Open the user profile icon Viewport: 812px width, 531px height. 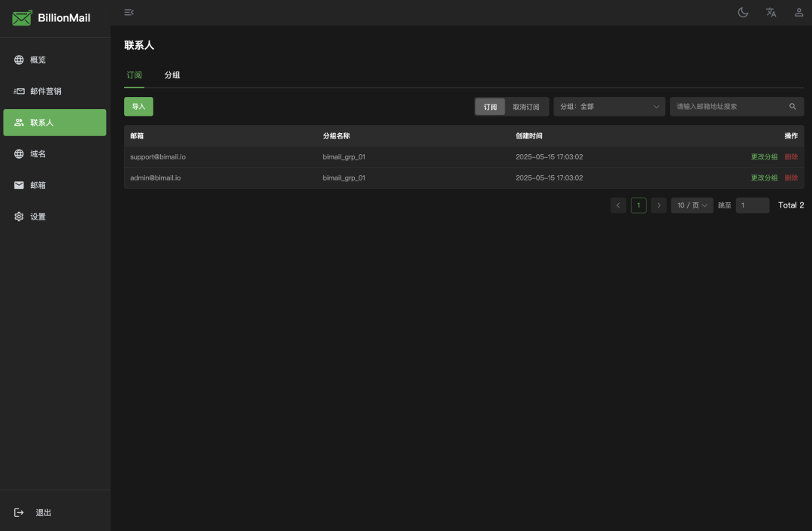[x=799, y=13]
